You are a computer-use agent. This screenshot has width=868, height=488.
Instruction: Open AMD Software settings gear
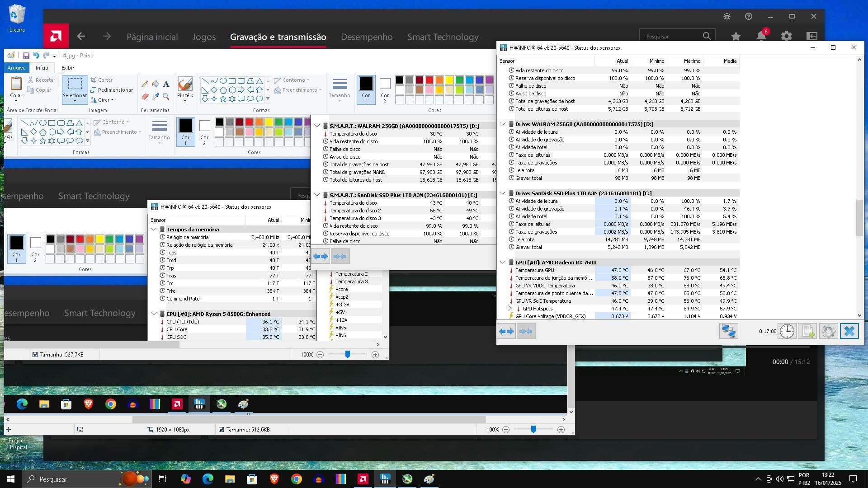coord(787,36)
